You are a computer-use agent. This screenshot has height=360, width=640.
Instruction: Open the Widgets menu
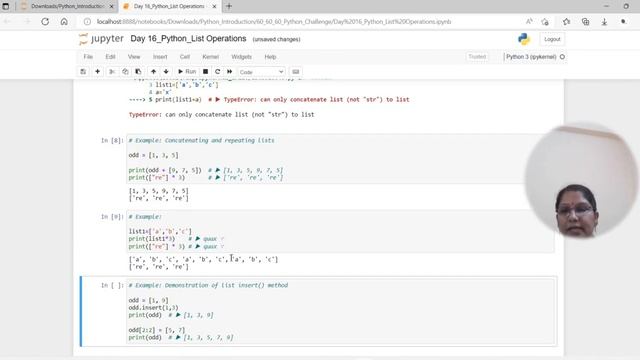pyautogui.click(x=241, y=57)
